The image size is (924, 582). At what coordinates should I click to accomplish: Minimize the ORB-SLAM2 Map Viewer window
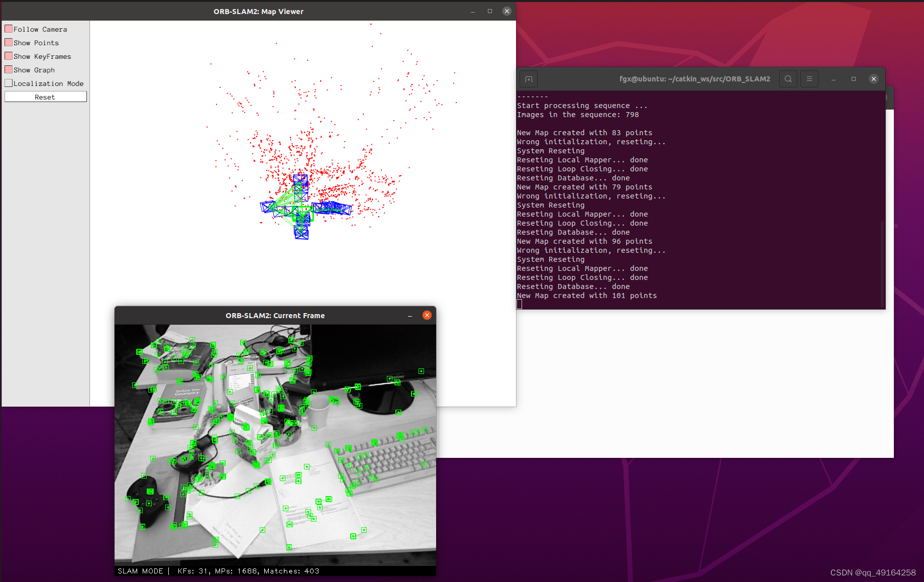472,11
